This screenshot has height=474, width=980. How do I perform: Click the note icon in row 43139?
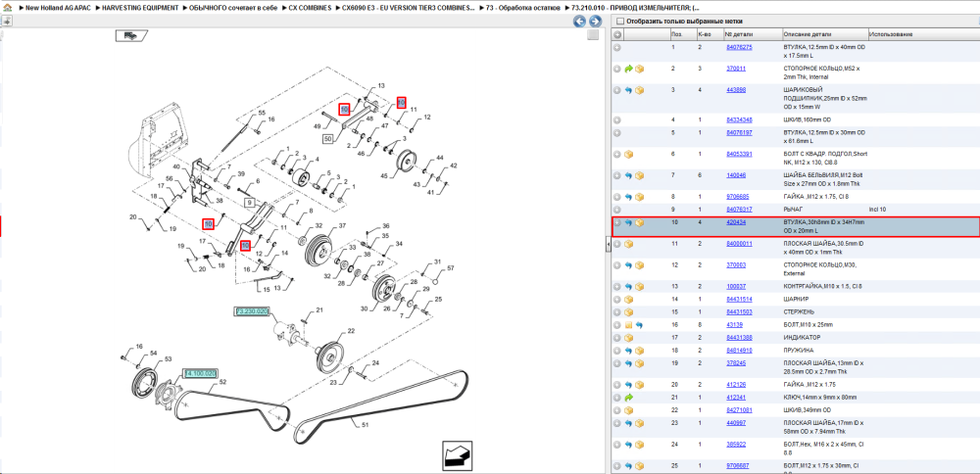pyautogui.click(x=629, y=325)
